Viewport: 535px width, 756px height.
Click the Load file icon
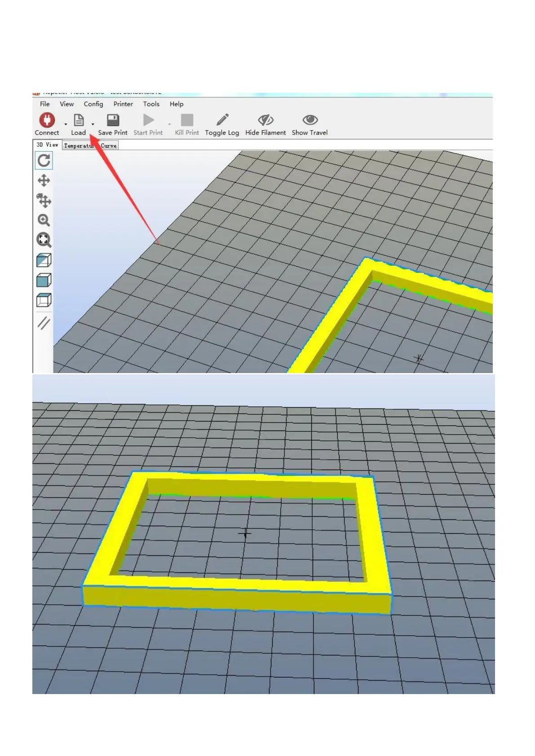tap(79, 120)
